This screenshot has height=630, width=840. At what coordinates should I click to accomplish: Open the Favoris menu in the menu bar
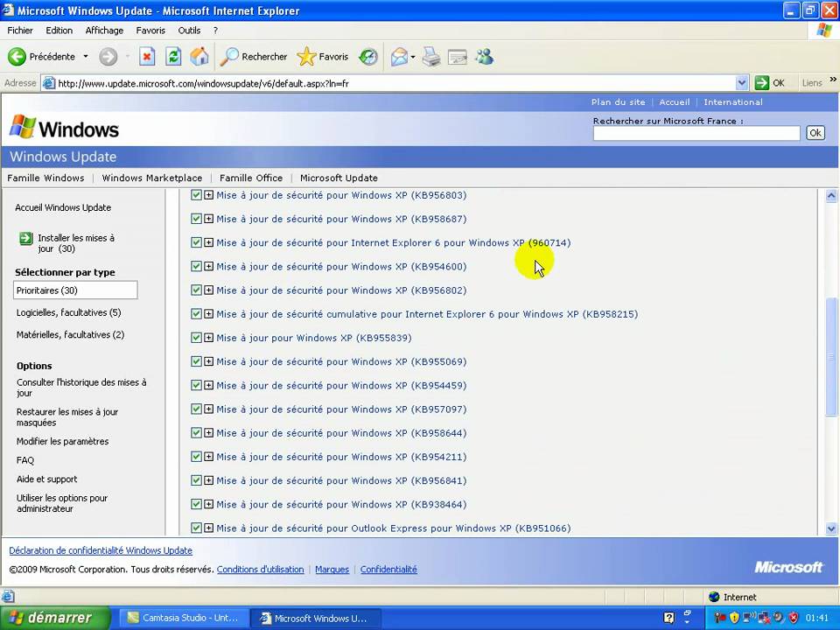[x=150, y=31]
